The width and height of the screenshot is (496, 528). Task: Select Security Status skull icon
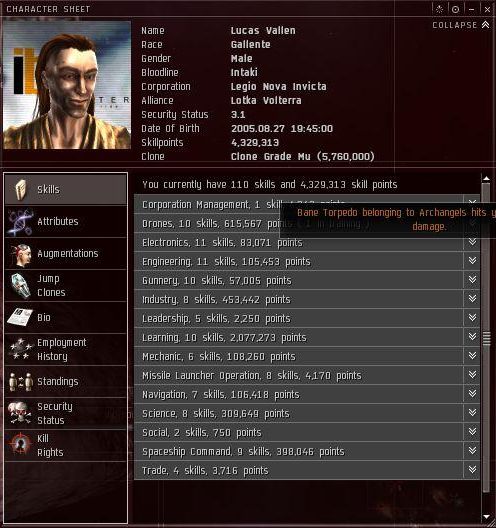pos(20,412)
